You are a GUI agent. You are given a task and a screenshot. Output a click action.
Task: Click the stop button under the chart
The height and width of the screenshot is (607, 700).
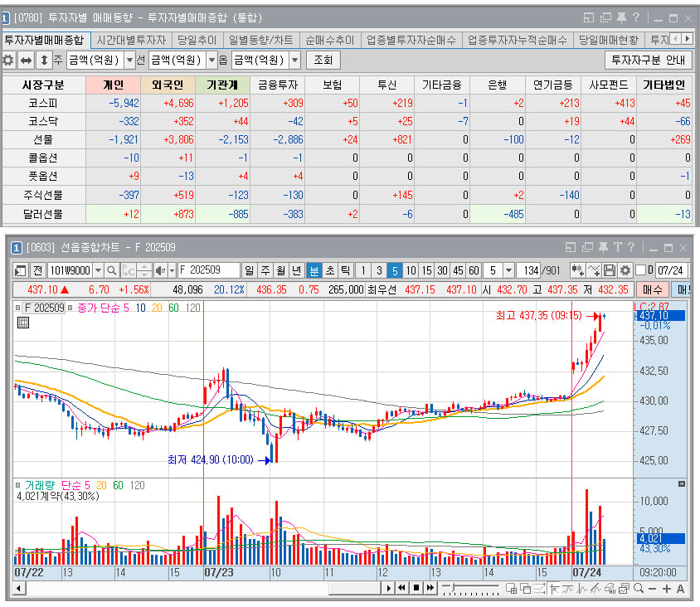(x=416, y=588)
